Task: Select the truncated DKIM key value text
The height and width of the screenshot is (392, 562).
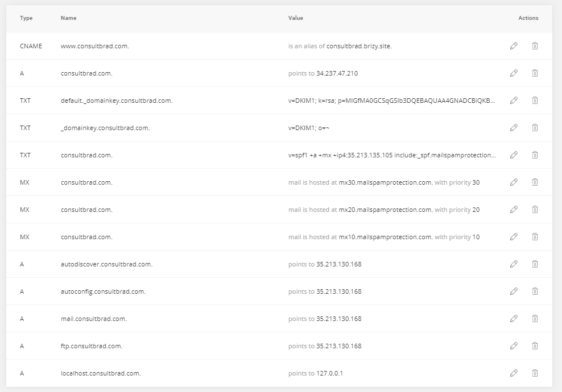Action: click(x=392, y=101)
